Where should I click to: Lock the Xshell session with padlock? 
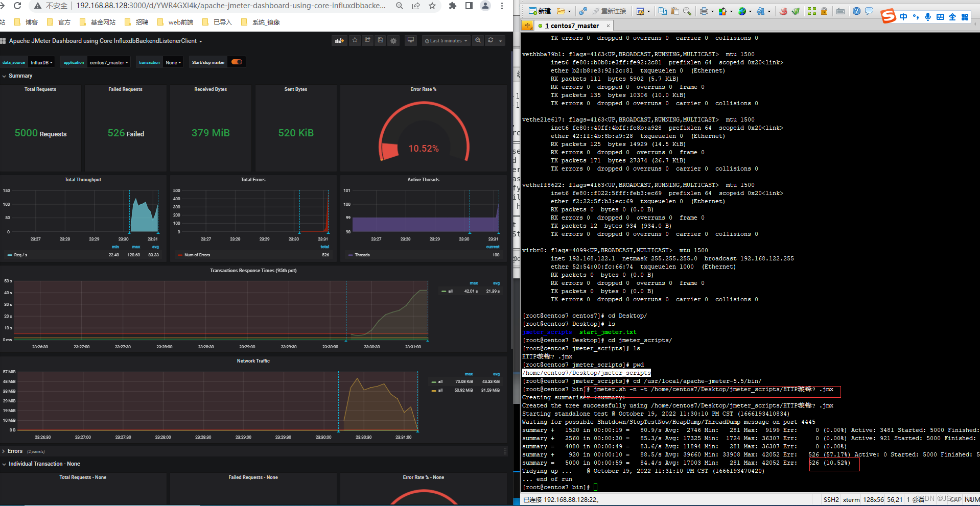[x=824, y=11]
